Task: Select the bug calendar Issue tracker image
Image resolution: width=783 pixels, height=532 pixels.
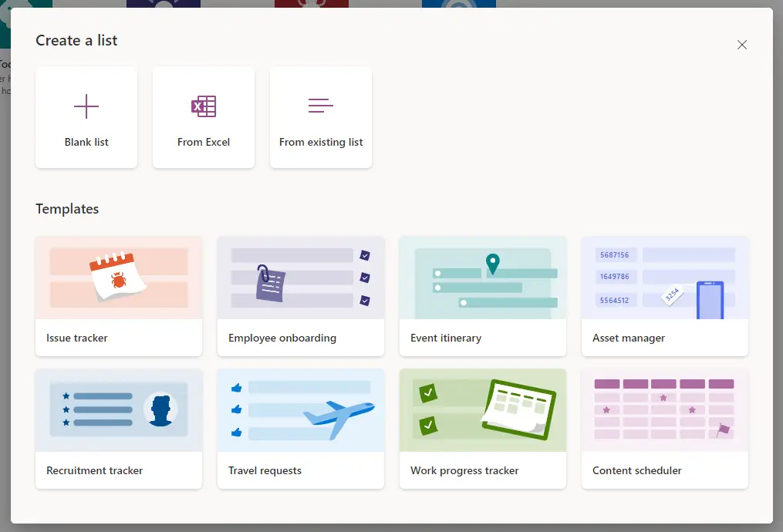Action: (x=118, y=278)
